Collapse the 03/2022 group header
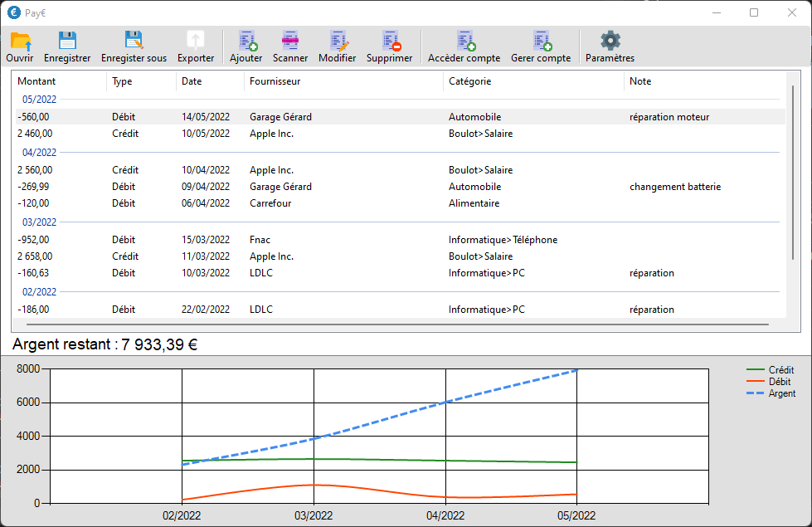The width and height of the screenshot is (812, 527). [x=39, y=222]
